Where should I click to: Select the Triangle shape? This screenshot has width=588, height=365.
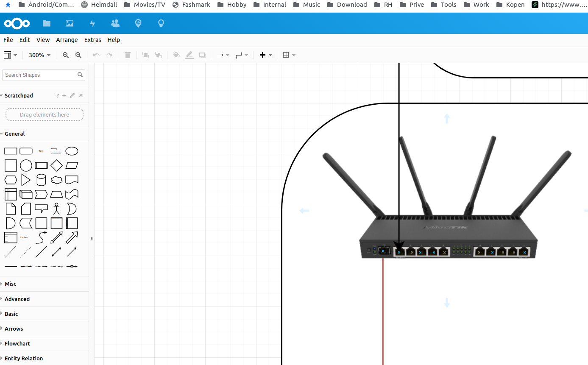coord(26,180)
